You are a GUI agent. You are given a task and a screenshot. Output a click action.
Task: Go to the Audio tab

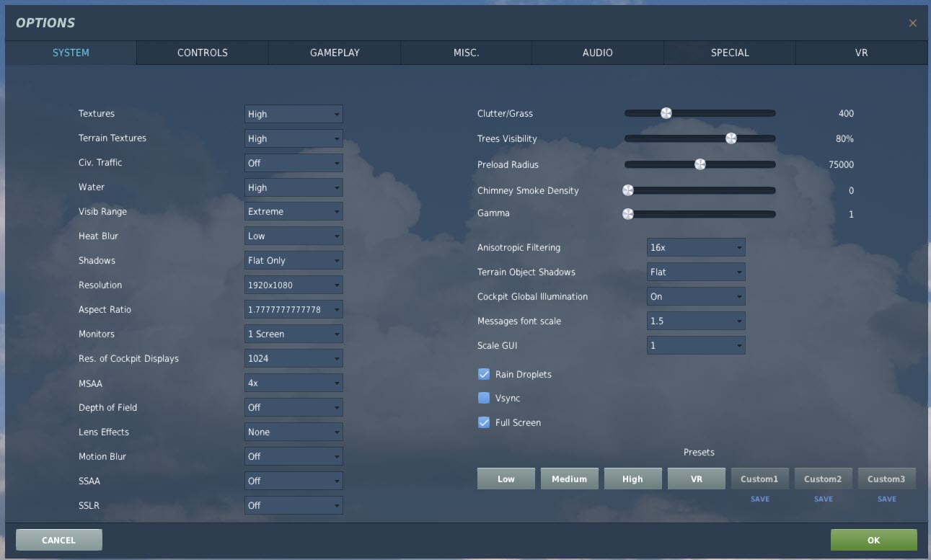(598, 53)
